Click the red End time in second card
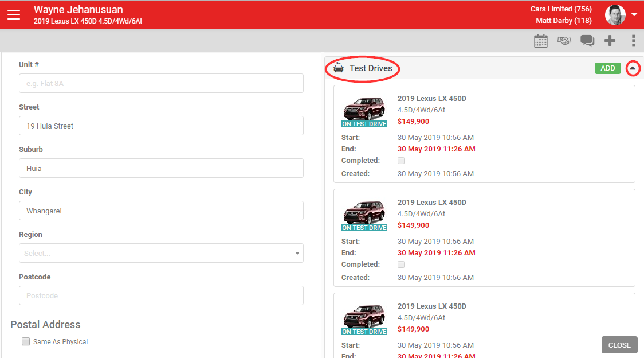Image resolution: width=644 pixels, height=358 pixels. [x=436, y=252]
